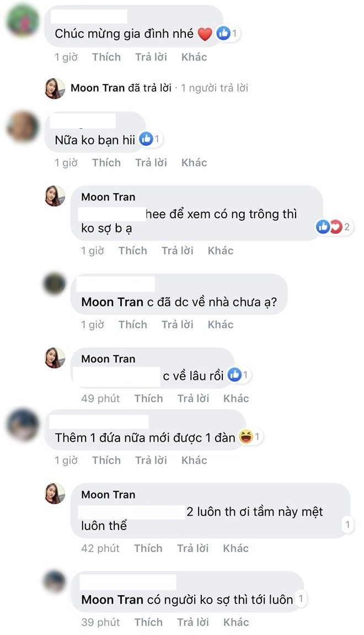Open Moon Tran's profile by clicking her bold name
364x635 pixels.
click(x=108, y=197)
